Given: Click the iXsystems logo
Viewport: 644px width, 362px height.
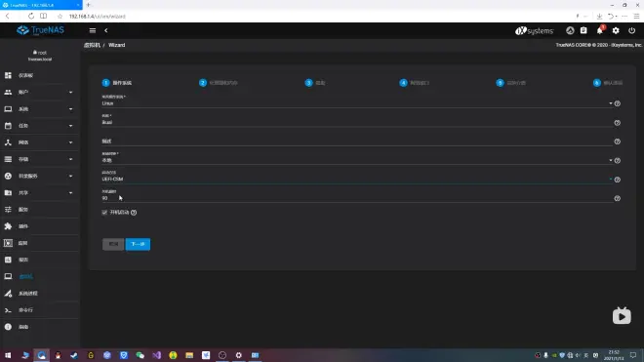Looking at the screenshot, I should 535,31.
